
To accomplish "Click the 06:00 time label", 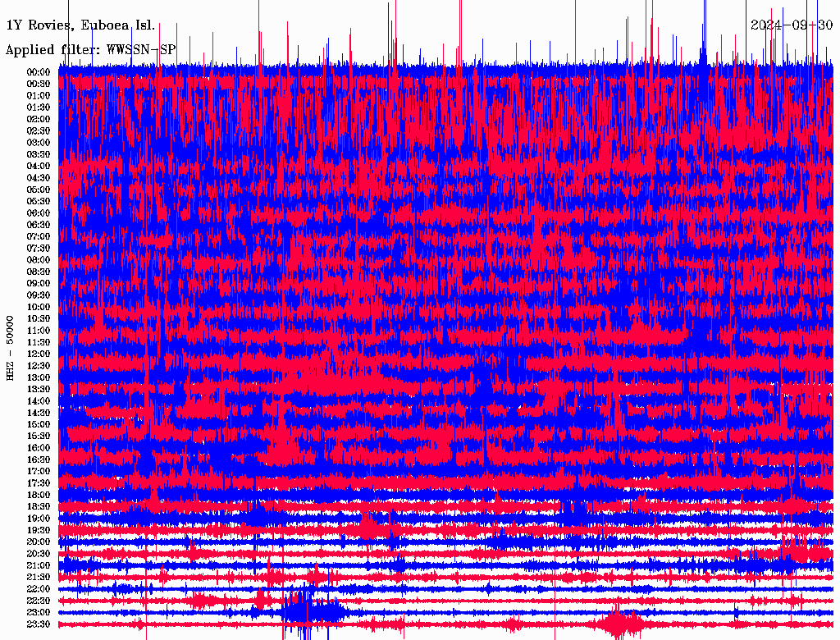I will [x=39, y=213].
